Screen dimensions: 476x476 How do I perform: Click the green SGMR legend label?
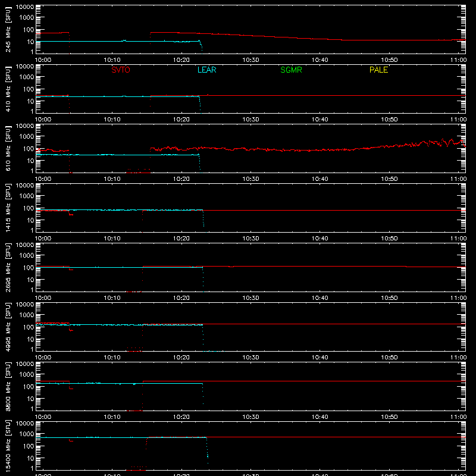tap(291, 70)
